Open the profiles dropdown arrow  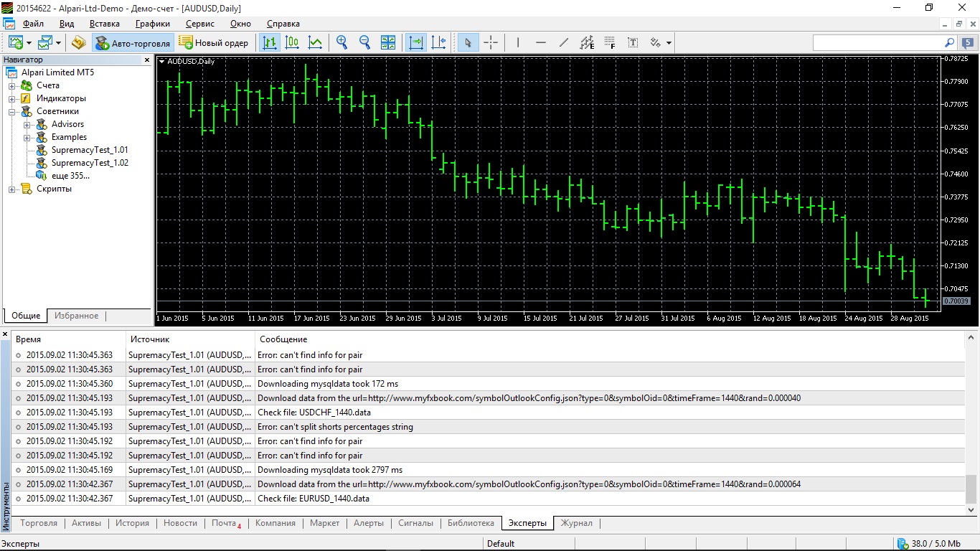[x=59, y=43]
